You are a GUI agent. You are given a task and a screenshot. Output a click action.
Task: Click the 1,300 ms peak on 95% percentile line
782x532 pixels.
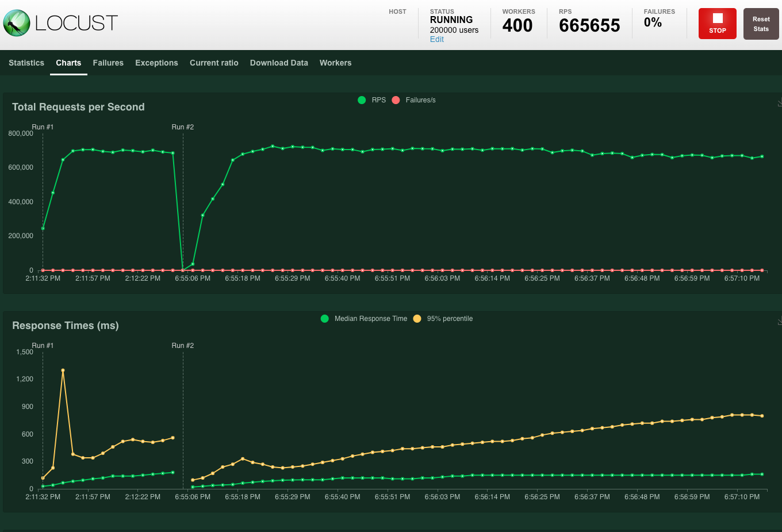tap(63, 370)
